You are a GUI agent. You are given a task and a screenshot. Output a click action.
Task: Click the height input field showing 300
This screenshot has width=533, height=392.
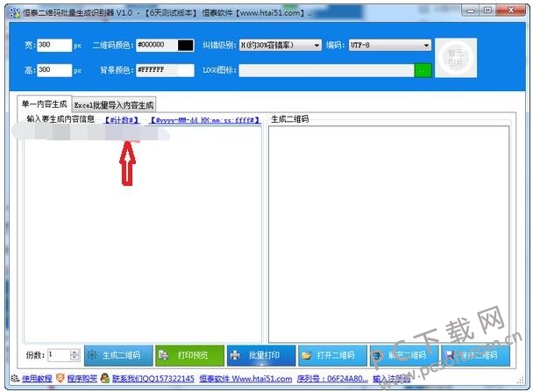[54, 70]
